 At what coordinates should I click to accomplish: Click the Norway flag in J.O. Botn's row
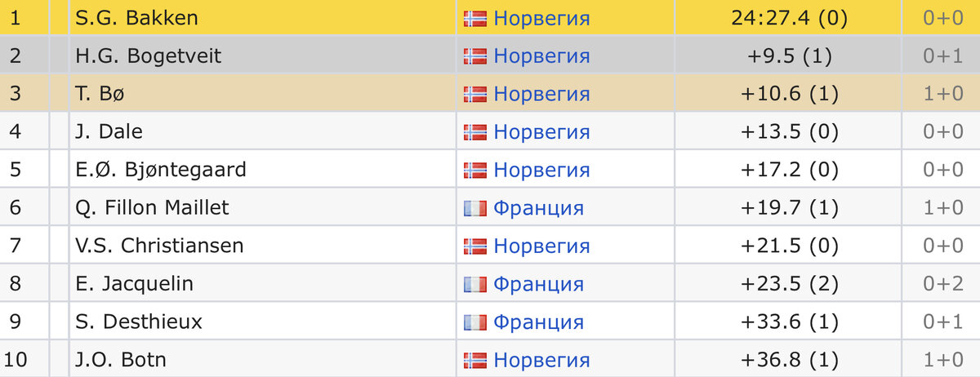[474, 360]
